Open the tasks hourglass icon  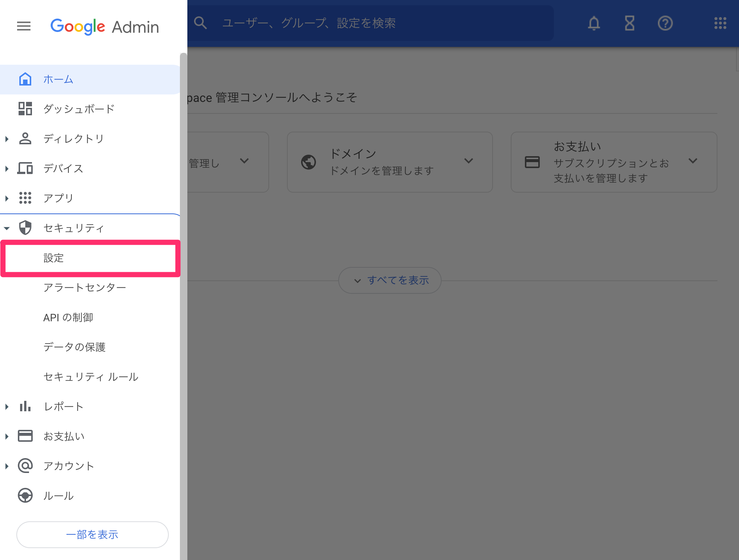pyautogui.click(x=630, y=23)
